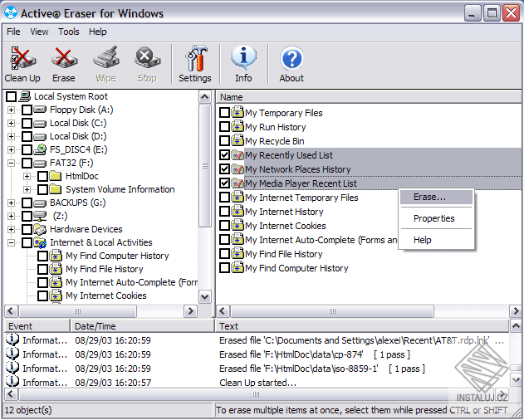Select the Stop toolbar icon
Screen dimensions: 524x420
(x=147, y=64)
